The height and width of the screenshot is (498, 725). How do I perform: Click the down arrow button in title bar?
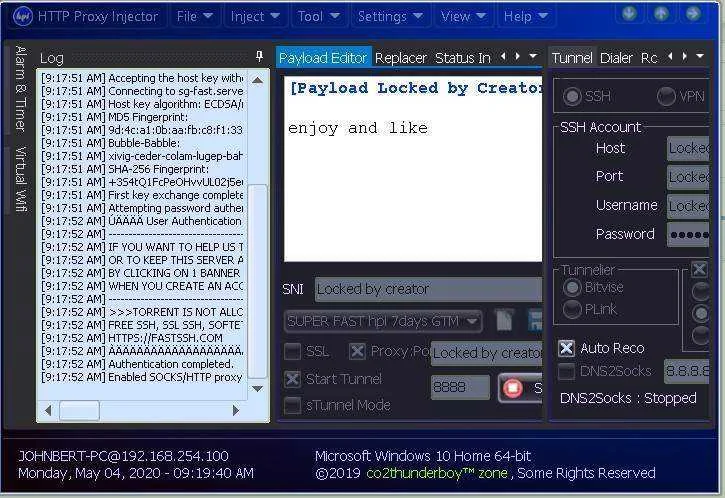[x=629, y=14]
